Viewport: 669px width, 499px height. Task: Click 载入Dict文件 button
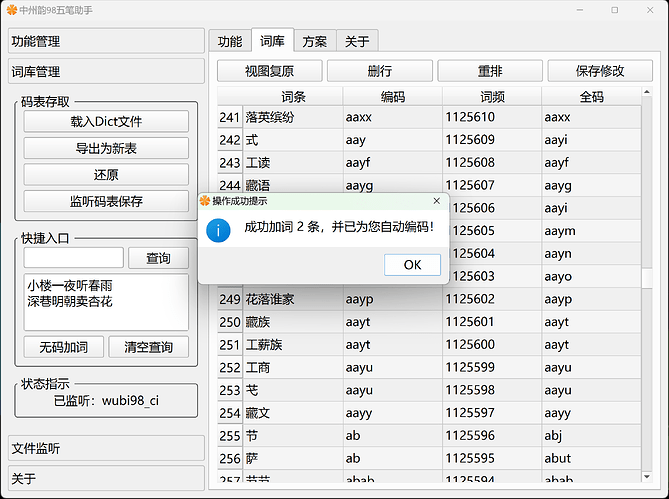106,121
